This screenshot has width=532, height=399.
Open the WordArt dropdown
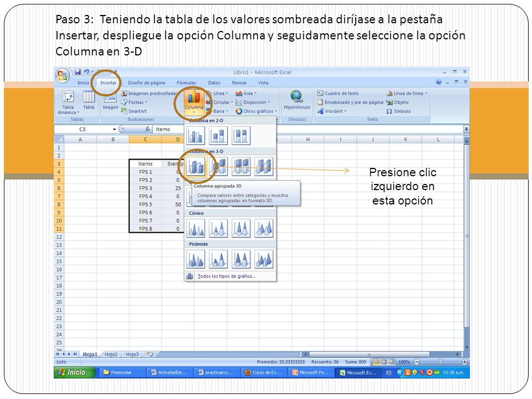pos(332,111)
